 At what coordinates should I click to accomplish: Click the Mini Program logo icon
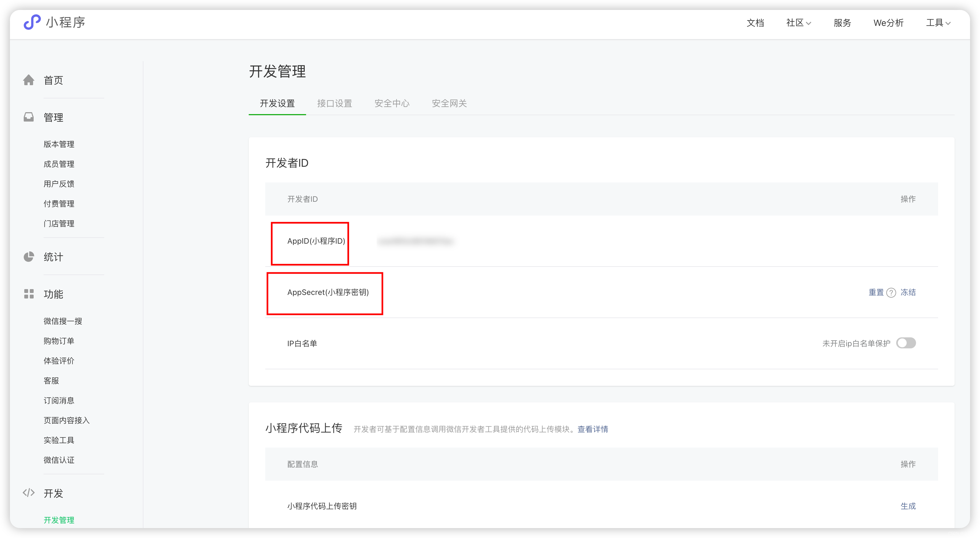click(32, 22)
